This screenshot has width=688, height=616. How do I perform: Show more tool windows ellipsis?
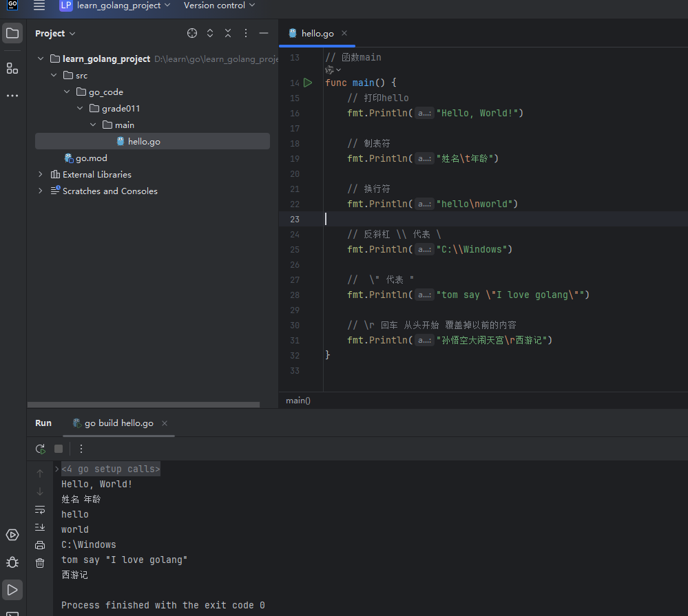pyautogui.click(x=12, y=95)
